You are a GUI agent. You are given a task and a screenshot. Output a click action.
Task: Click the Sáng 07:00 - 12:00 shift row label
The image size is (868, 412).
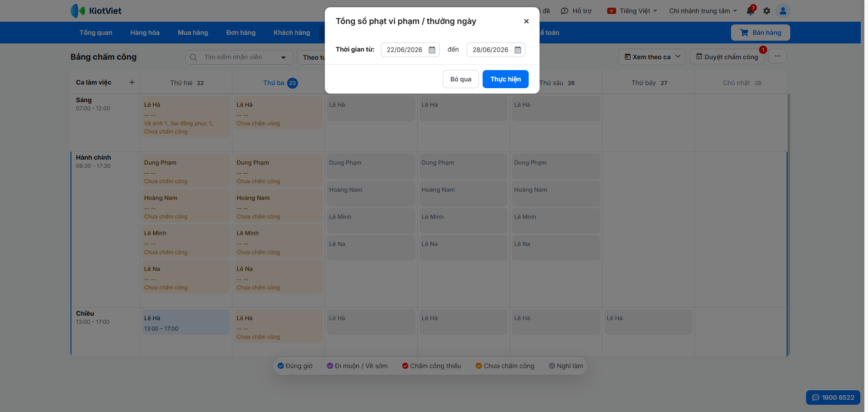point(93,104)
